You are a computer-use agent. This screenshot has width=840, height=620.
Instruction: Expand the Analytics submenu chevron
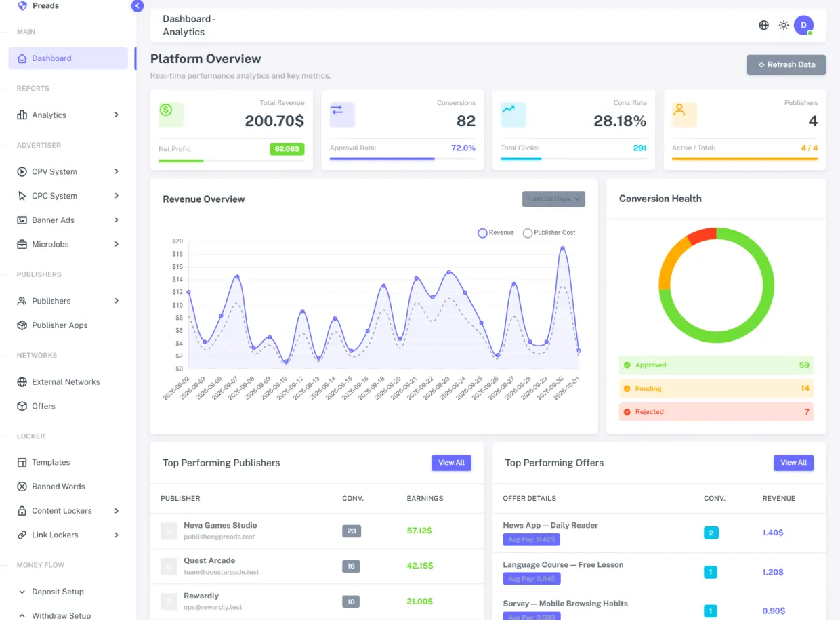pyautogui.click(x=117, y=115)
